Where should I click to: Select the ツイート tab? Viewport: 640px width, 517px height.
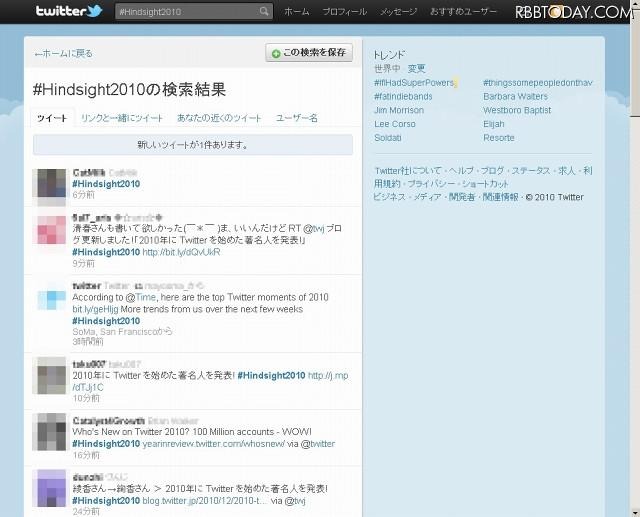coord(52,118)
